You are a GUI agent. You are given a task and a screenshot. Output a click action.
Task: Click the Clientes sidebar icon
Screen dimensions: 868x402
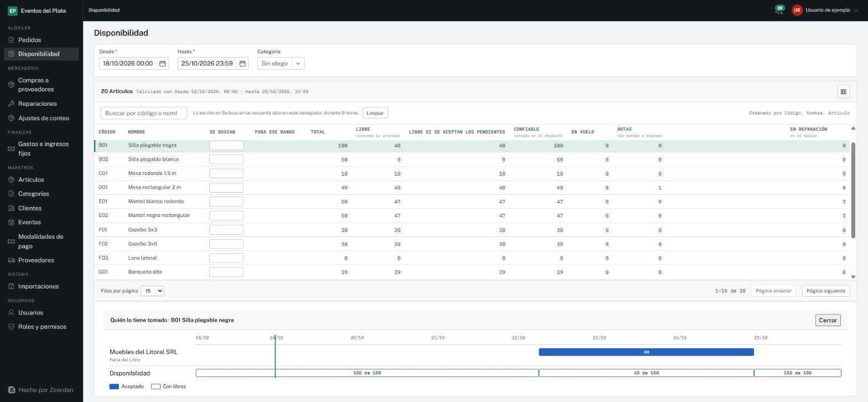[12, 208]
